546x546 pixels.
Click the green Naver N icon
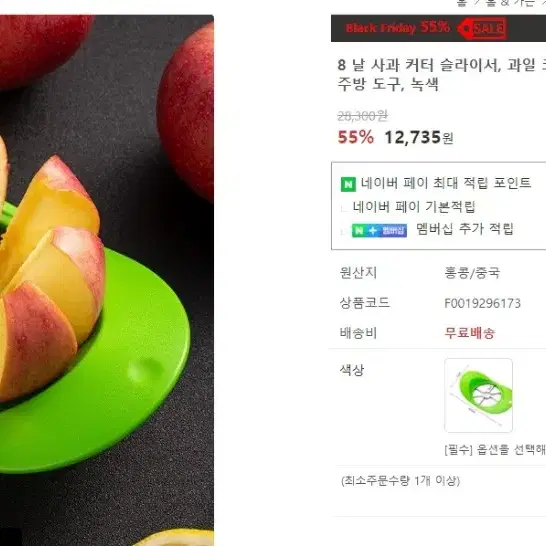pos(348,185)
